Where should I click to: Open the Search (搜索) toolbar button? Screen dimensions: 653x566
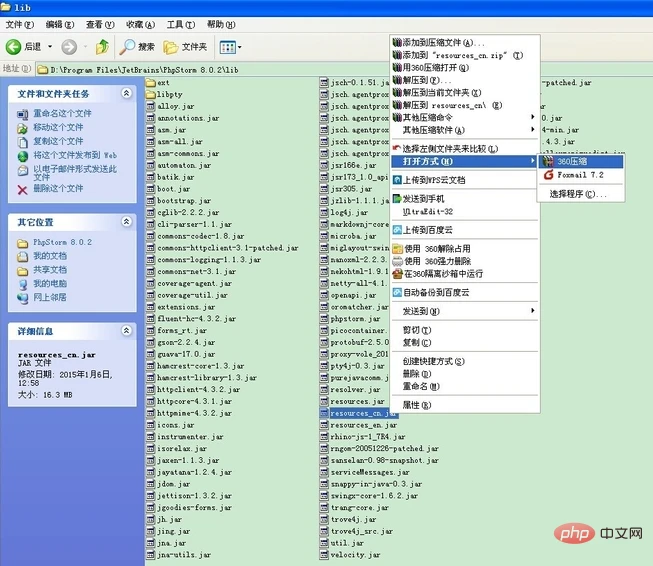137,47
